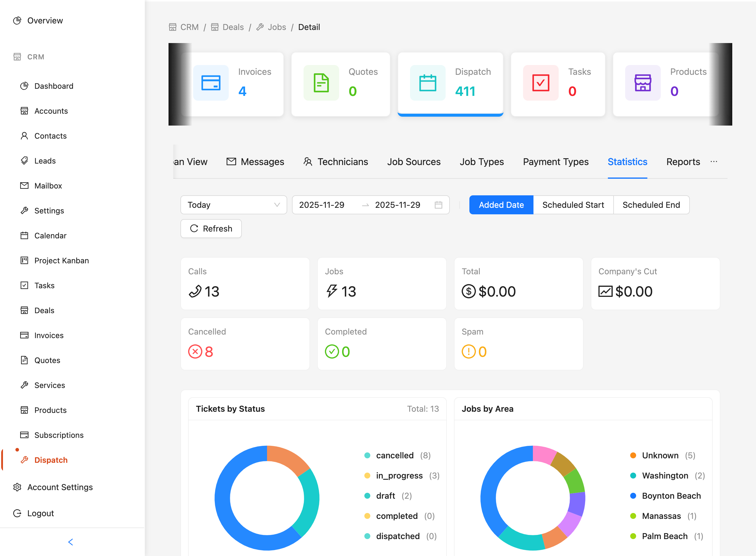The width and height of the screenshot is (756, 556).
Task: Open the Today date range dropdown
Action: [234, 205]
